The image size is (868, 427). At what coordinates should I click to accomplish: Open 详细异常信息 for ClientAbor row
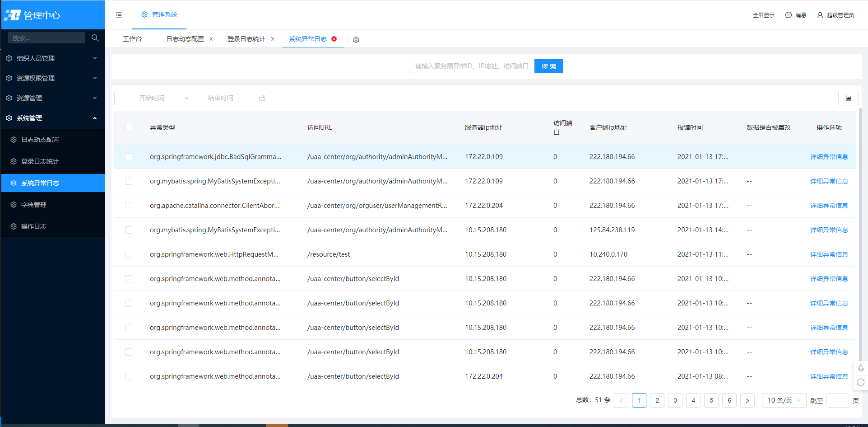point(829,206)
